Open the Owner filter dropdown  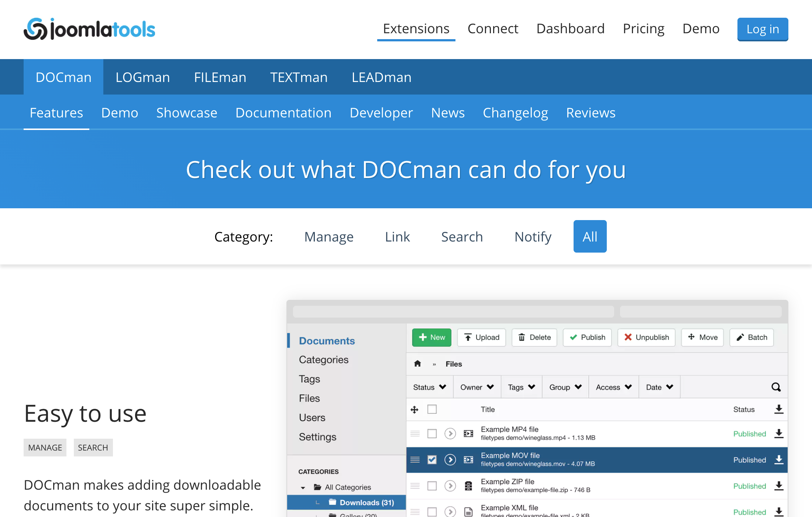click(x=477, y=387)
